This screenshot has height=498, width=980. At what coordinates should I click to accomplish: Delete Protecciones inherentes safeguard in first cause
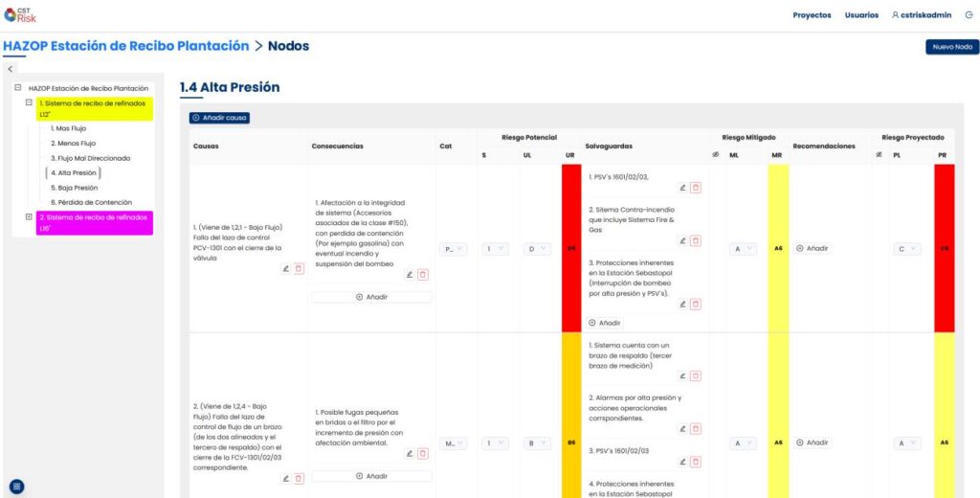[696, 304]
